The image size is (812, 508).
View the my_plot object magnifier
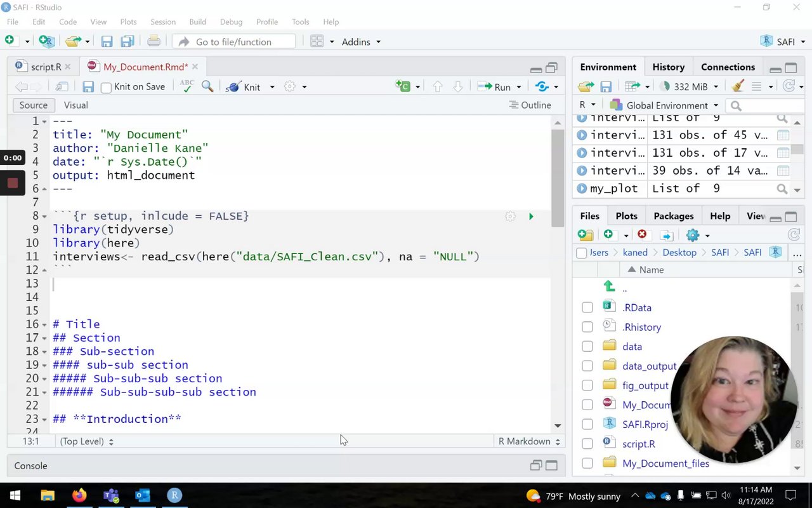[782, 189]
